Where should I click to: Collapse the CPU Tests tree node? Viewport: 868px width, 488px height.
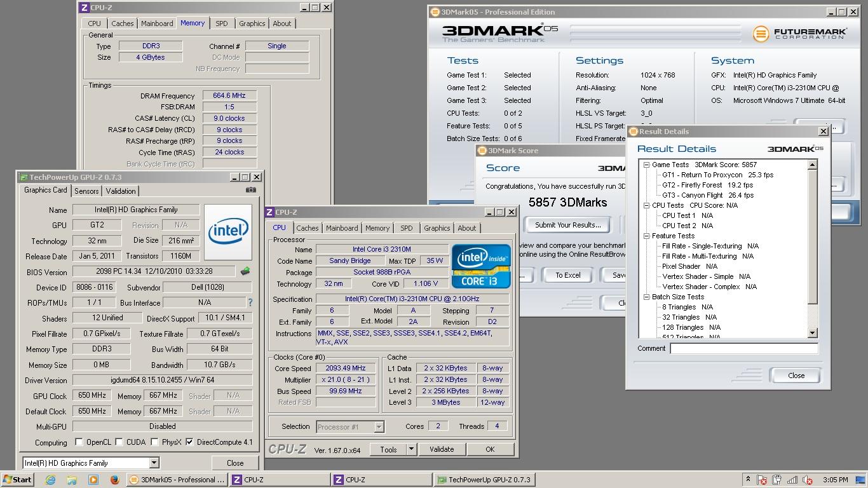pyautogui.click(x=646, y=205)
